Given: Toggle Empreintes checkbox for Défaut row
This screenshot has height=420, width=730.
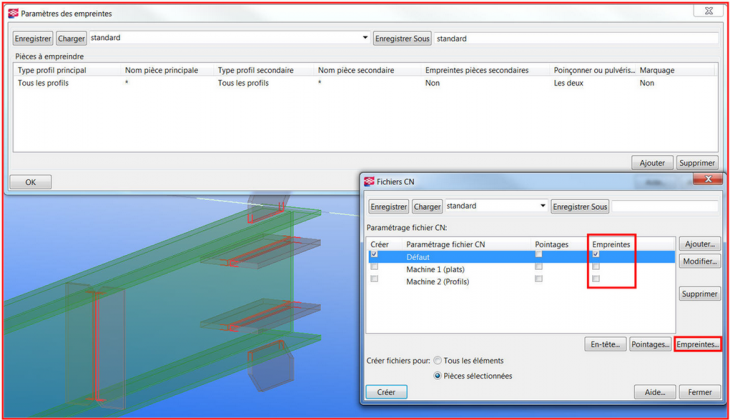Looking at the screenshot, I should point(596,254).
